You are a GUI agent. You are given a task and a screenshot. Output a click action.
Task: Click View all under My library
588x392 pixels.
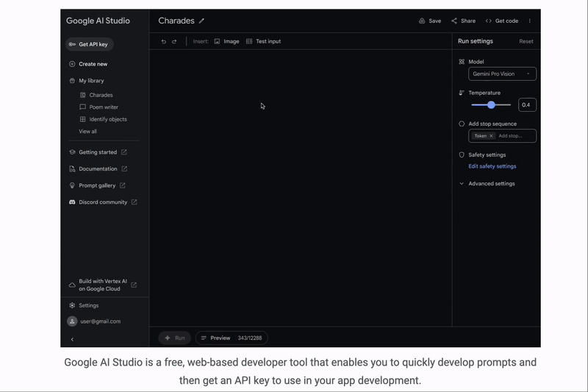[x=87, y=132]
